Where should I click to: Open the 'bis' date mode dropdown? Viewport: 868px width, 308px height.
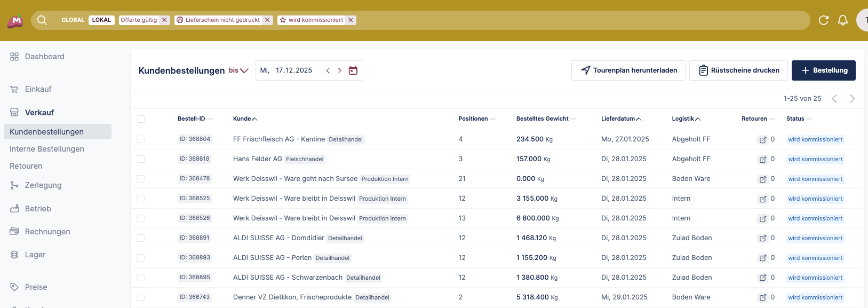coord(238,70)
